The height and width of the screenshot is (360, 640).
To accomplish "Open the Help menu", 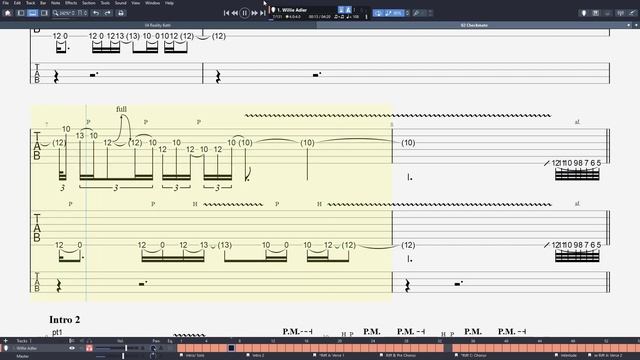I will point(169,3).
